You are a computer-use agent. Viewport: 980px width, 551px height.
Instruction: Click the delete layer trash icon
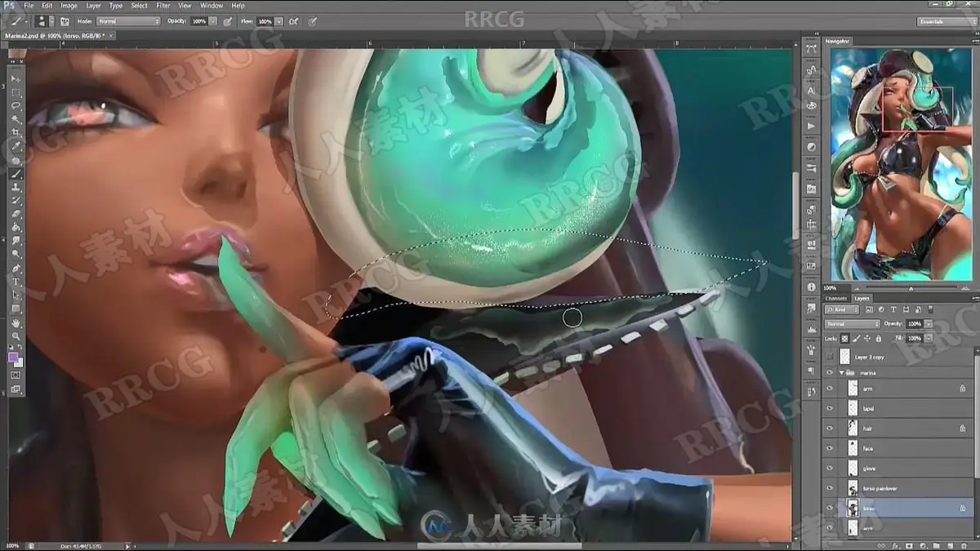963,545
